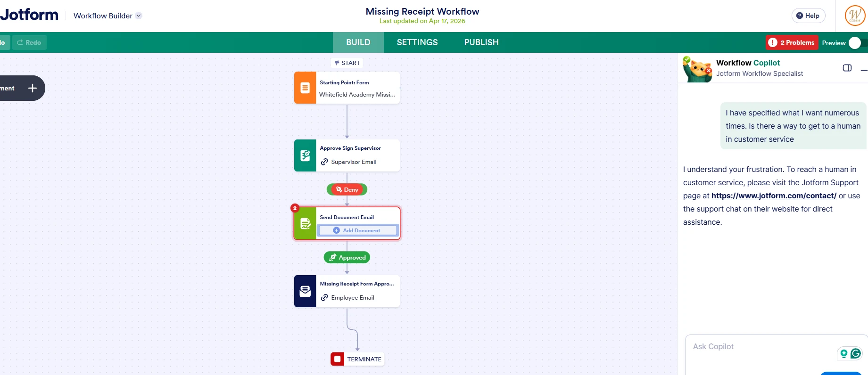Select the Approve Sign Supervisor node icon

pos(305,155)
